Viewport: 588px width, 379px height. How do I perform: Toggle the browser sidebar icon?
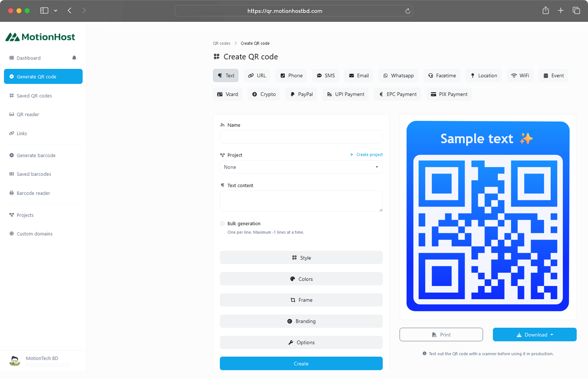[44, 11]
